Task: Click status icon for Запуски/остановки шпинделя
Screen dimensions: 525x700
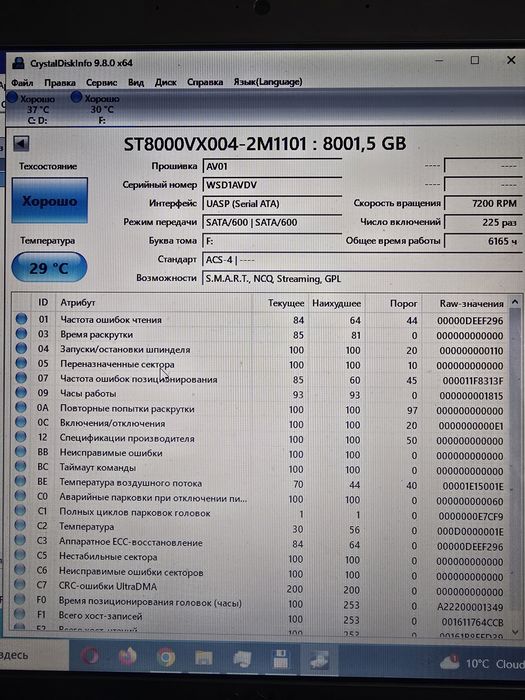Action: [x=21, y=348]
